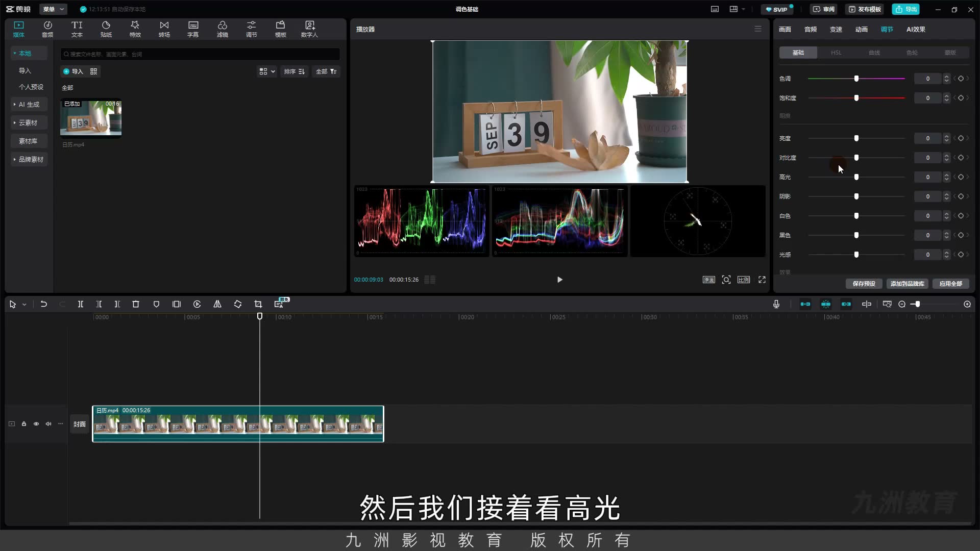
Task: Open the media view mode dropdown
Action: (x=267, y=71)
